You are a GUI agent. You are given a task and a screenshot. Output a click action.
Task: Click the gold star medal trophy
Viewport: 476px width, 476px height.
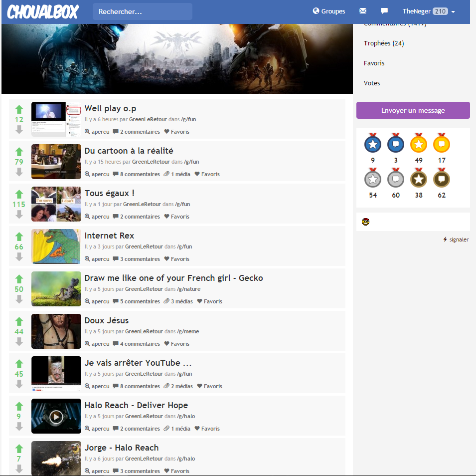[x=419, y=144]
